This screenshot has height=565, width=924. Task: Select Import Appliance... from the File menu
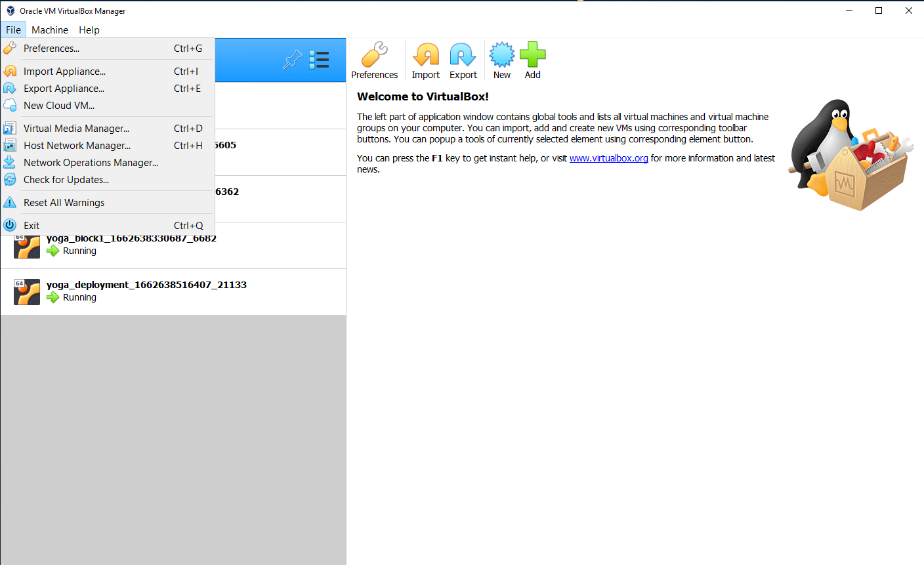[108, 72]
